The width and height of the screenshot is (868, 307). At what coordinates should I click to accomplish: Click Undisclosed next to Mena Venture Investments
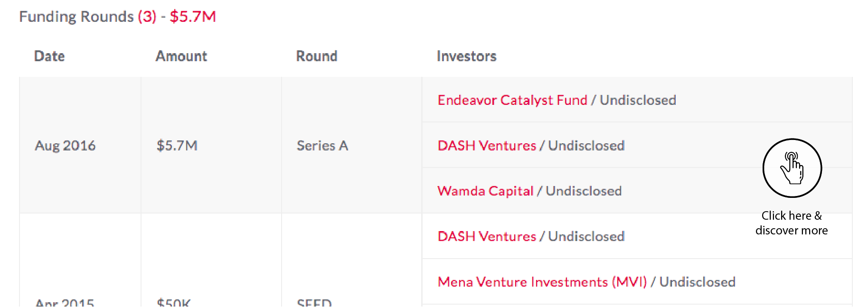click(697, 282)
